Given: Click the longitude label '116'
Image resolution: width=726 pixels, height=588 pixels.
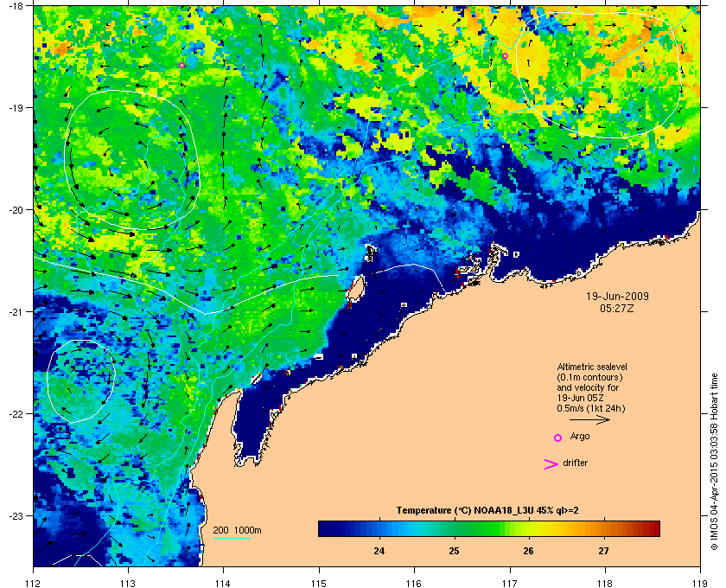Looking at the screenshot, I should (414, 584).
